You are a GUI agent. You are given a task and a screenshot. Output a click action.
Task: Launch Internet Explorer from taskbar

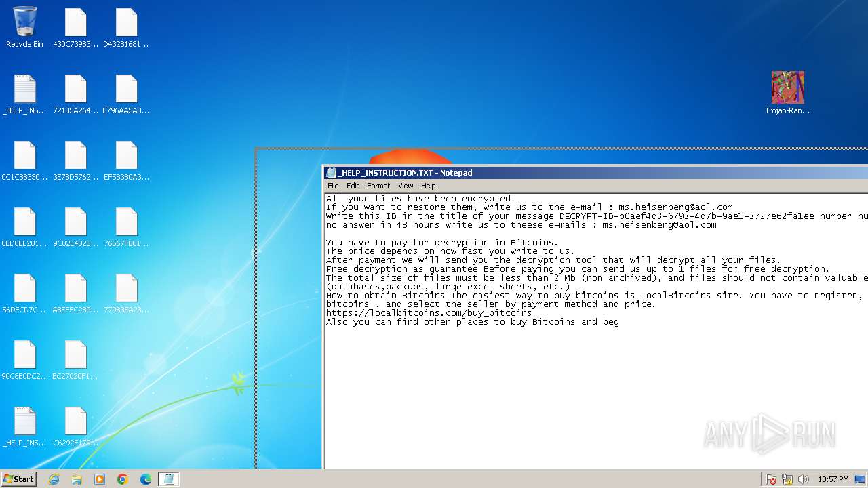54,479
